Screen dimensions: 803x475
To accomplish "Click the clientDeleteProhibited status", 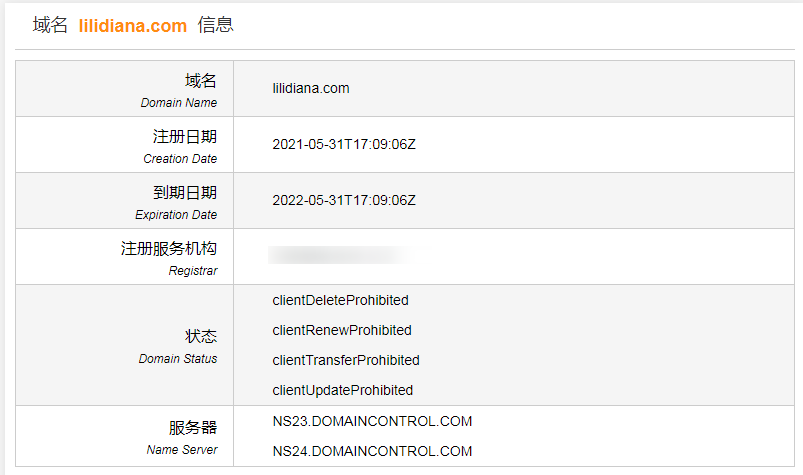I will pos(340,300).
